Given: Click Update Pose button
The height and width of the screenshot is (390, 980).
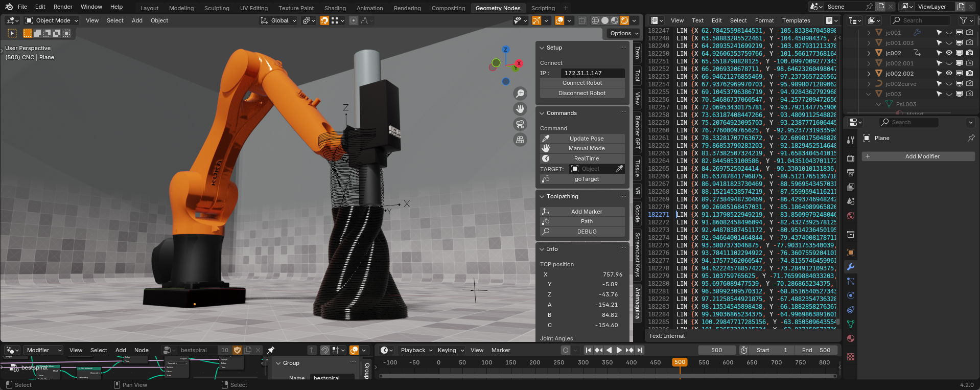Looking at the screenshot, I should [582, 139].
